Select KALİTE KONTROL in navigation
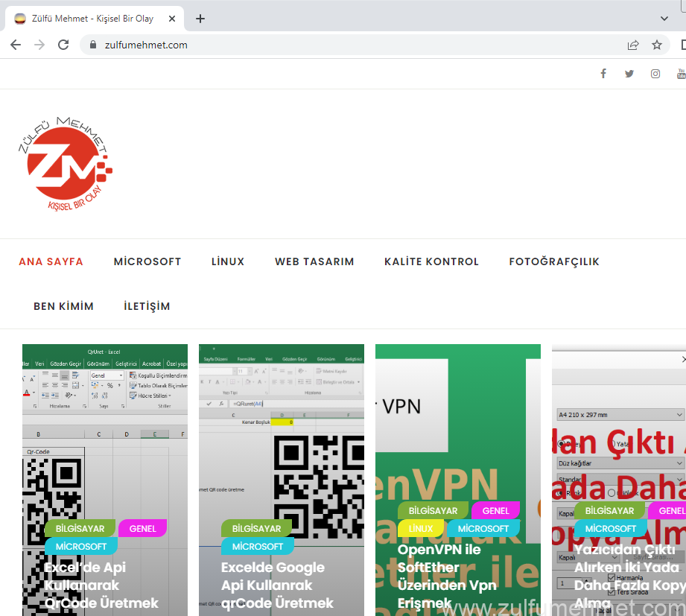The image size is (686, 616). 431,261
